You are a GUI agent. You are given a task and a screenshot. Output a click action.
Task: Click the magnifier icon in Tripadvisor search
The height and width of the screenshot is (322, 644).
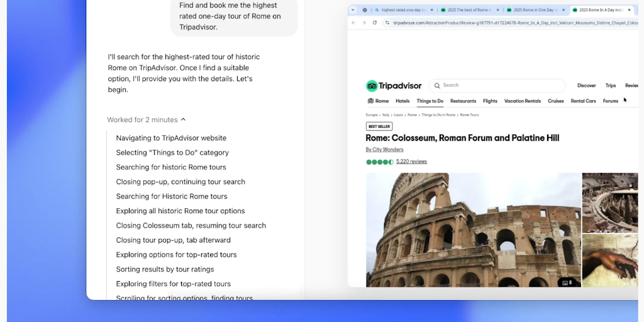click(x=438, y=86)
